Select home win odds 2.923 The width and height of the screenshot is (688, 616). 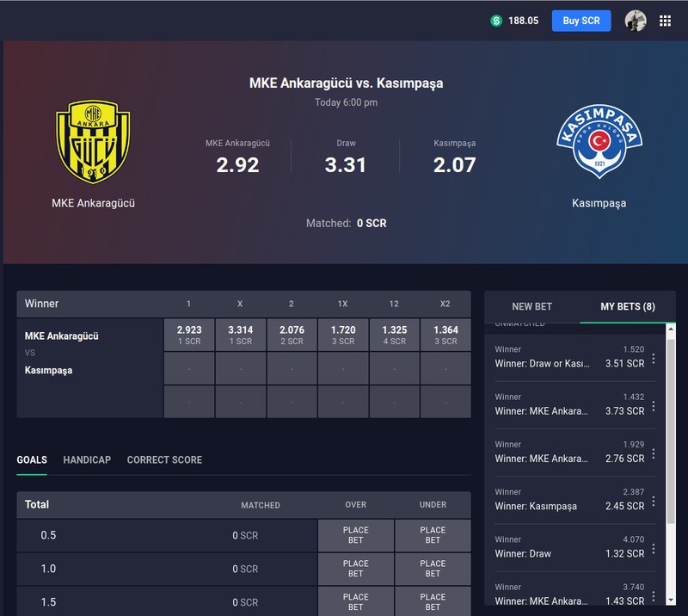click(189, 335)
